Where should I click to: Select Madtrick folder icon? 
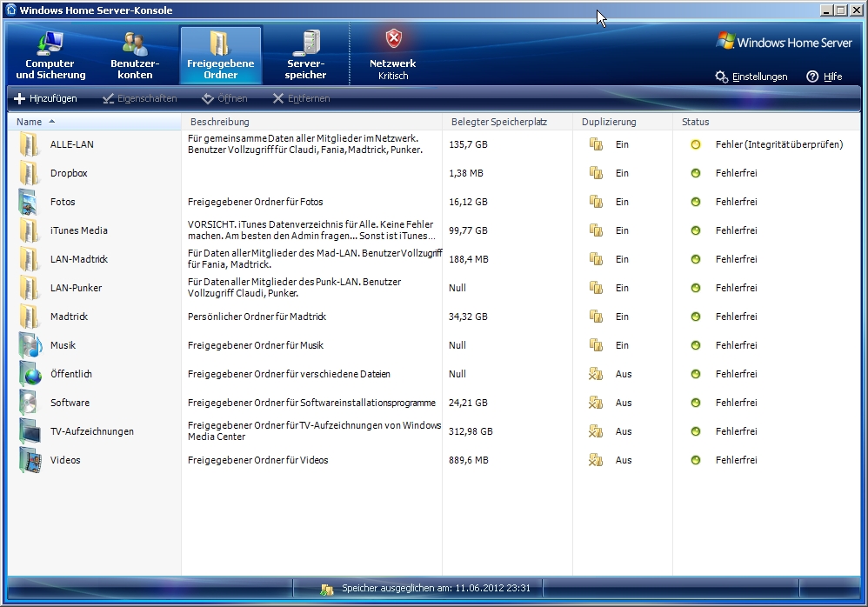(x=29, y=317)
